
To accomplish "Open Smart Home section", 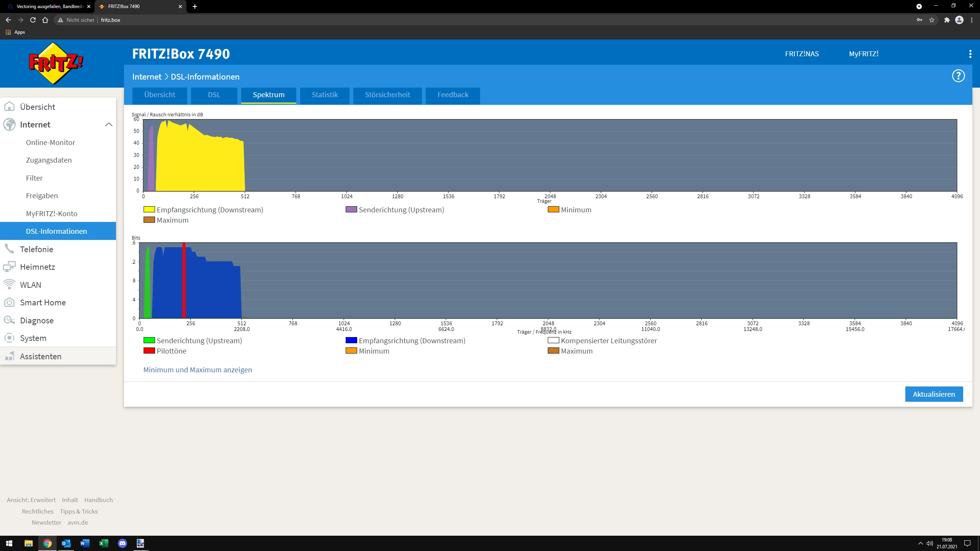I will tap(42, 302).
